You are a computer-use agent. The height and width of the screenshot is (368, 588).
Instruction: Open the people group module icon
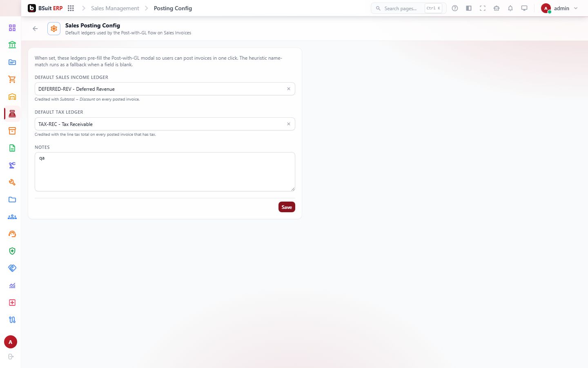(x=12, y=217)
